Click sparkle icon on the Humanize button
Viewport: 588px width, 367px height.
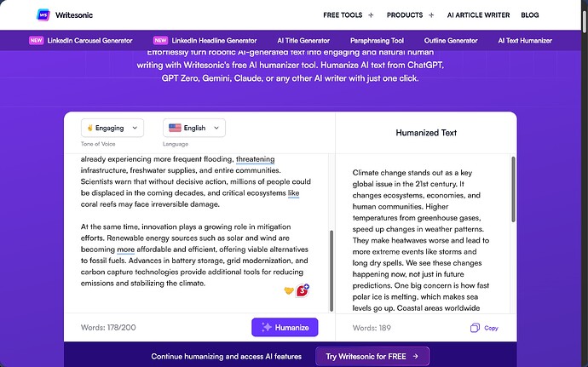(x=266, y=327)
